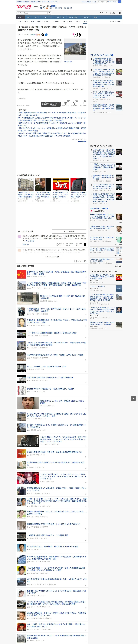The width and height of the screenshot is (138, 644).
Task: Click the Yahoo! JAPAN top link
Action: (86, 2)
